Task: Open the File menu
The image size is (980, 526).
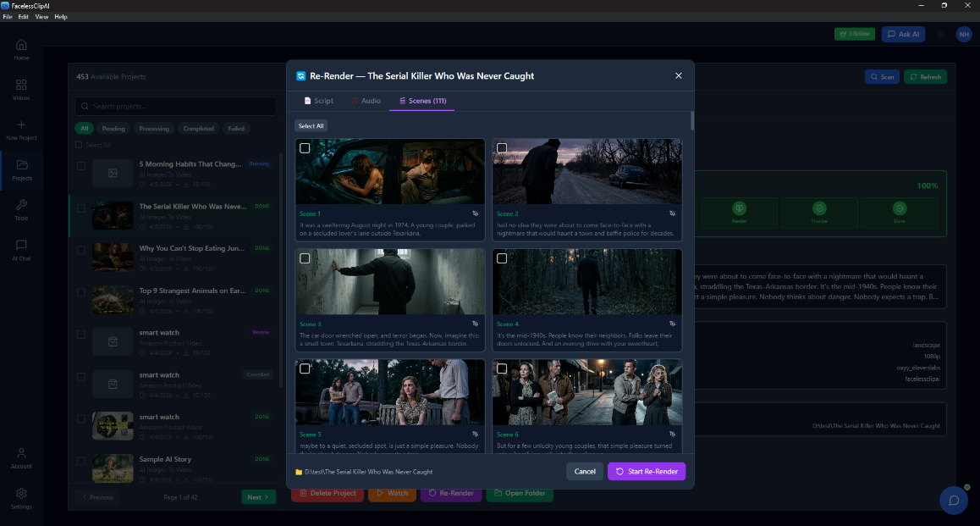Action: [x=8, y=17]
